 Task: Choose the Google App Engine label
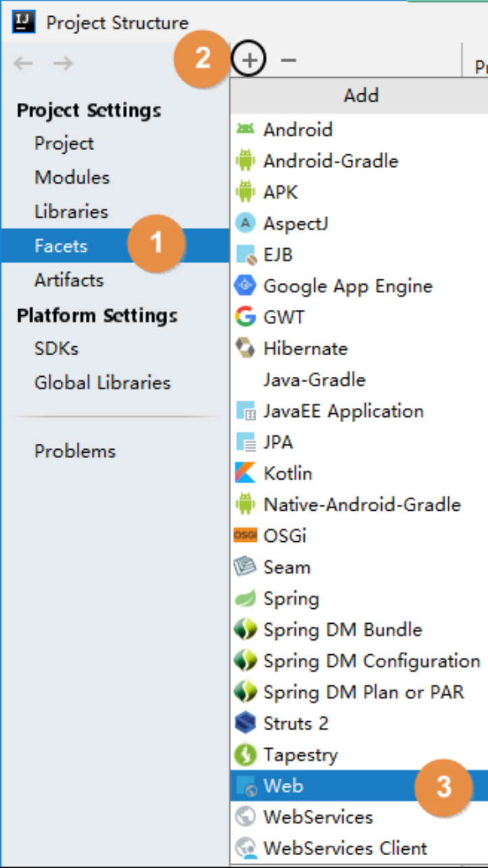coord(348,286)
